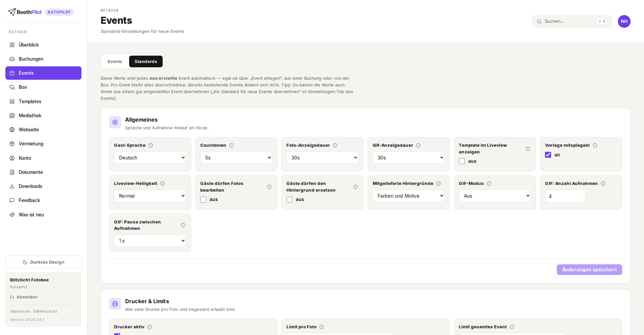Click the Mediathek images icon

[x=12, y=116]
